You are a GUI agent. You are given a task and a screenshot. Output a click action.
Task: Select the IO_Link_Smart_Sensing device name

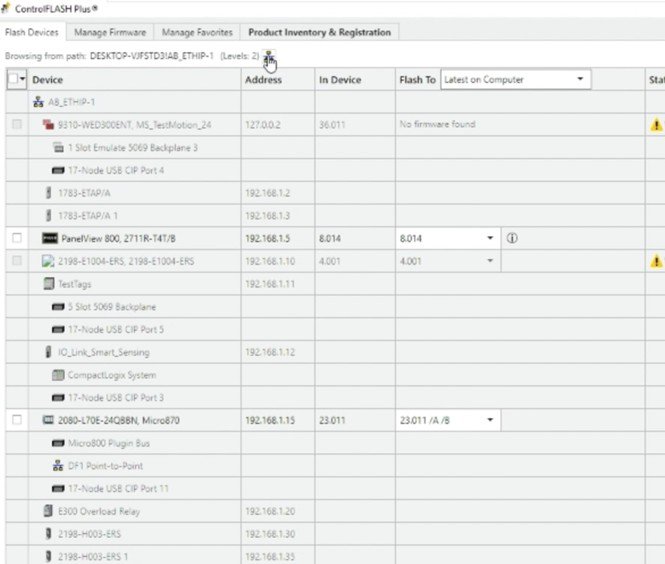pos(104,352)
